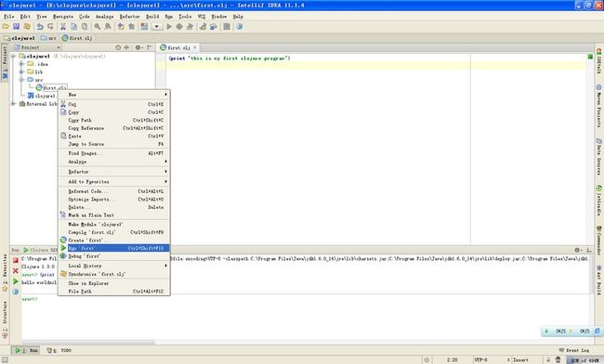This screenshot has width=604, height=364.
Task: Click the toolbar Paste icon
Action: [x=85, y=27]
